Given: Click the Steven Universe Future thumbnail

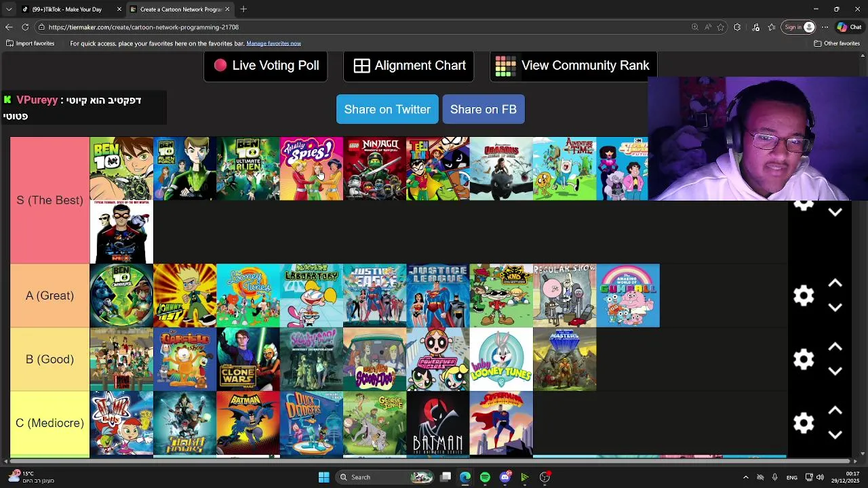Looking at the screenshot, I should point(623,169).
